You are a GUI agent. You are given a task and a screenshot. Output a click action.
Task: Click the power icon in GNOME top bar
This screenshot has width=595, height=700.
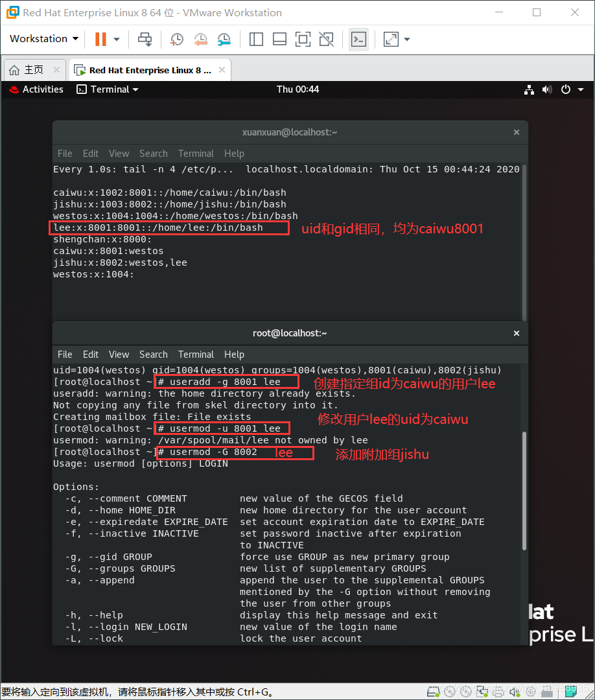pyautogui.click(x=566, y=89)
